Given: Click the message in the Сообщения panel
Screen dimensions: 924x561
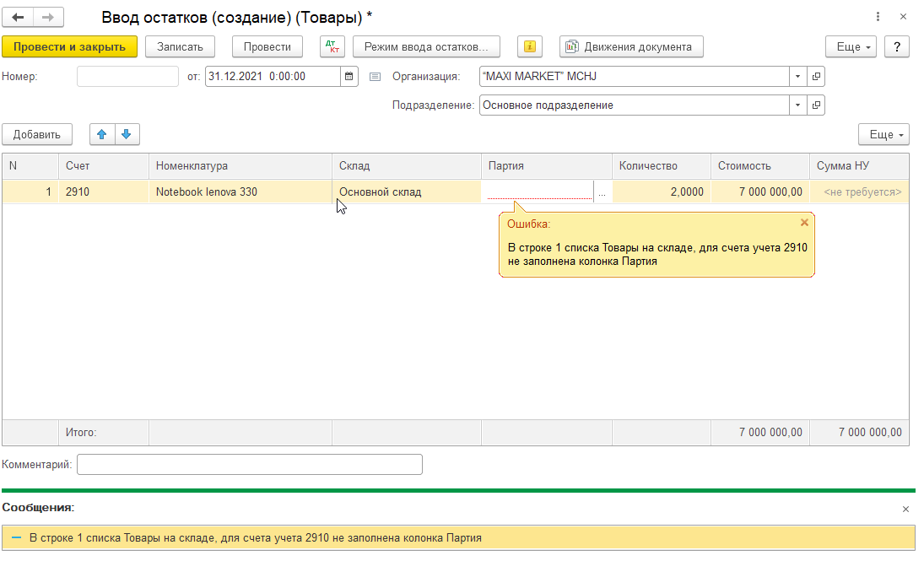Looking at the screenshot, I should click(x=458, y=538).
